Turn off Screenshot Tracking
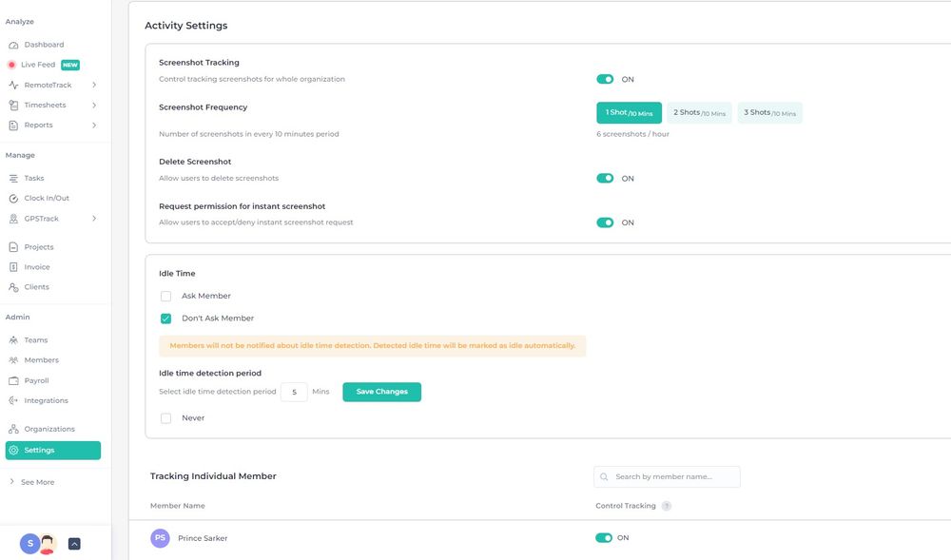 [x=605, y=79]
